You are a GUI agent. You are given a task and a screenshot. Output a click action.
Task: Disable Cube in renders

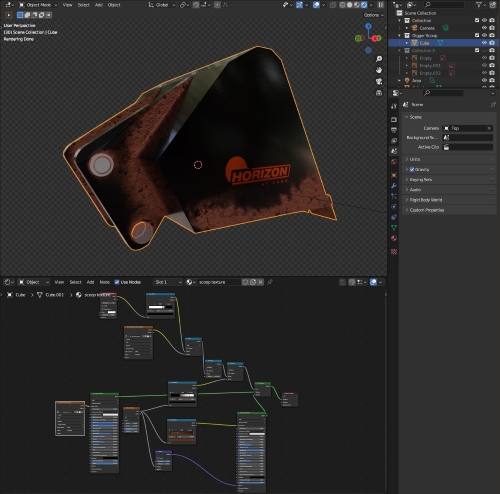(x=492, y=43)
